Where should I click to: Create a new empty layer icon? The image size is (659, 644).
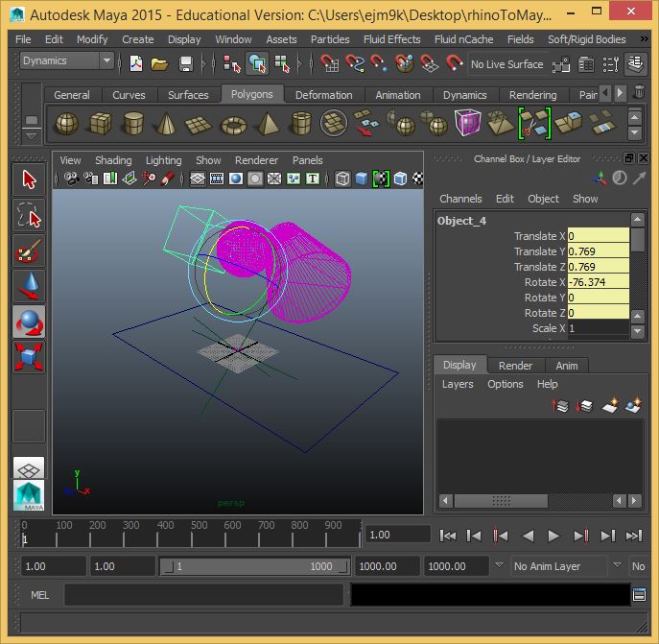609,405
